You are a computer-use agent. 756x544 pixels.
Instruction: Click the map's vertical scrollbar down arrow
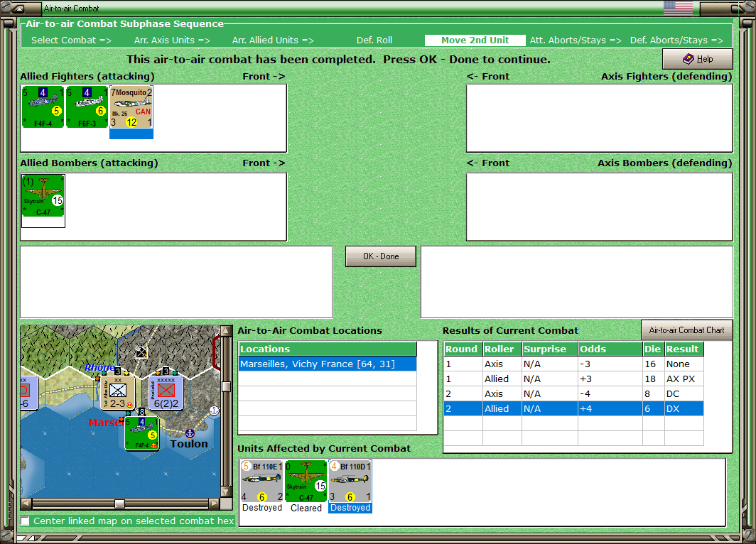(225, 492)
